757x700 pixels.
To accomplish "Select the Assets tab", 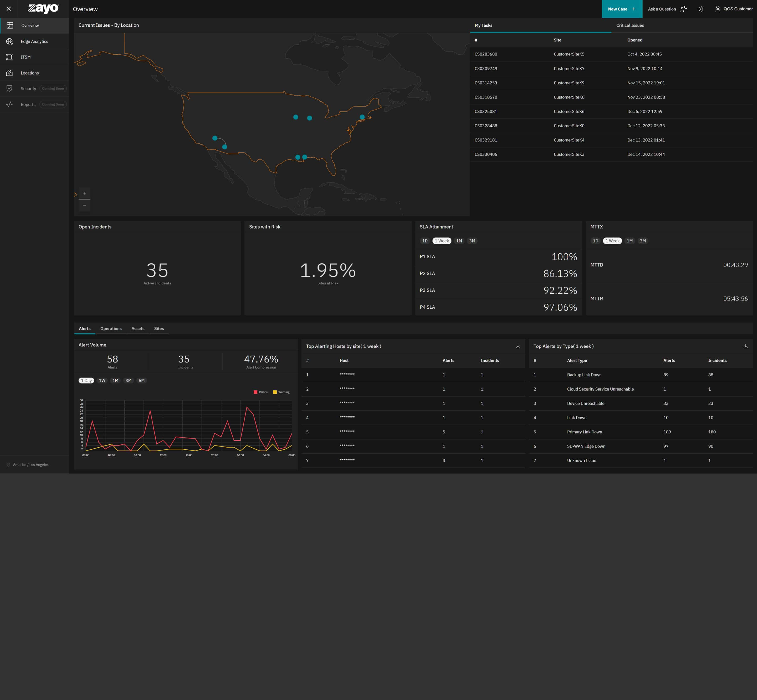I will point(138,328).
